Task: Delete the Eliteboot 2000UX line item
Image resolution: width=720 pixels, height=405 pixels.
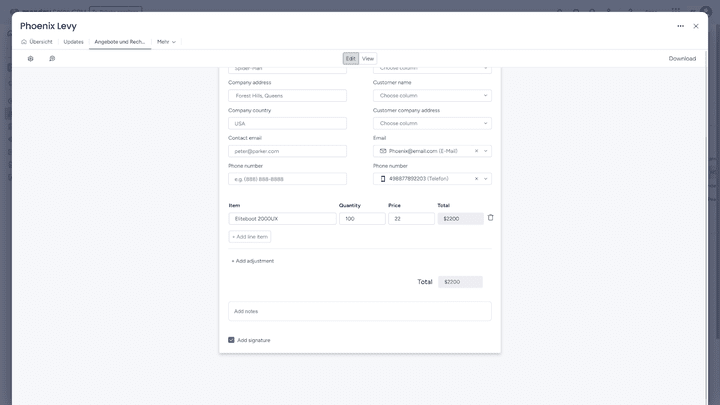Action: click(490, 218)
